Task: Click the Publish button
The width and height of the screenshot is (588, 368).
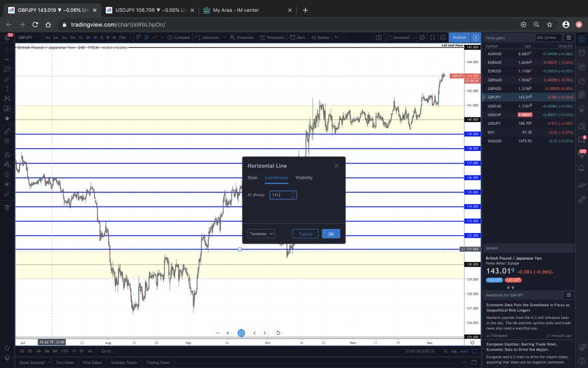Action: coord(459,37)
